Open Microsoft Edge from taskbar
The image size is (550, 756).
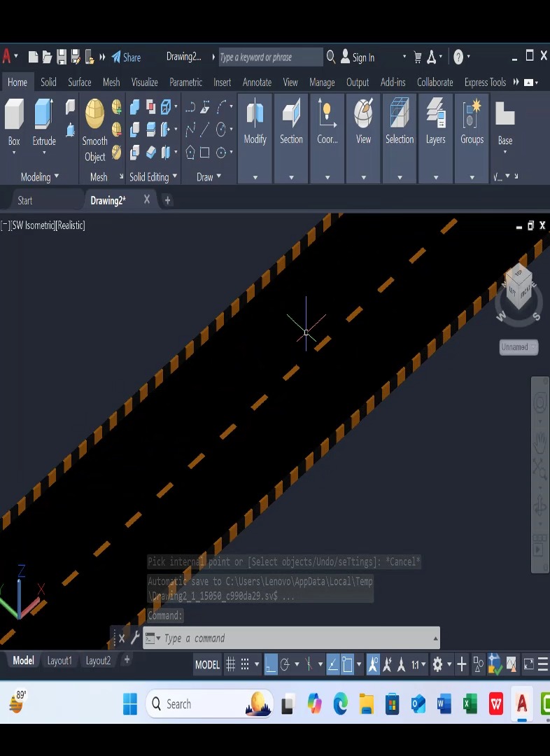(340, 704)
